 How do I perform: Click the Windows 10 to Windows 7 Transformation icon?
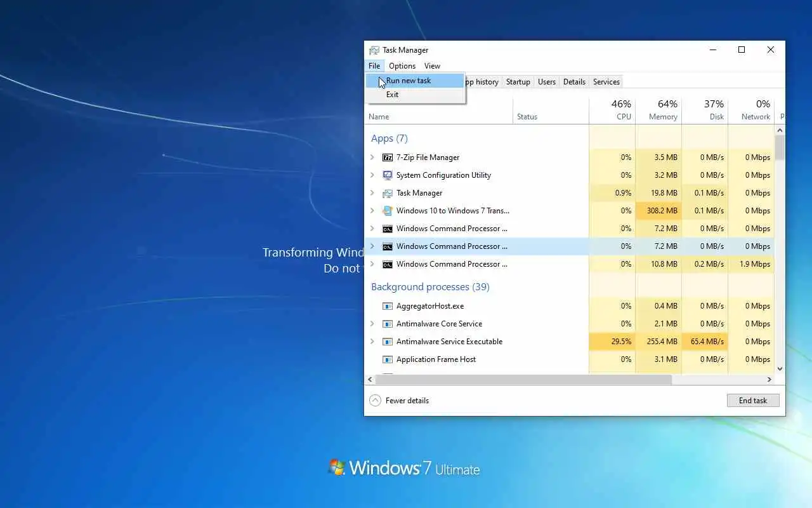pos(388,211)
